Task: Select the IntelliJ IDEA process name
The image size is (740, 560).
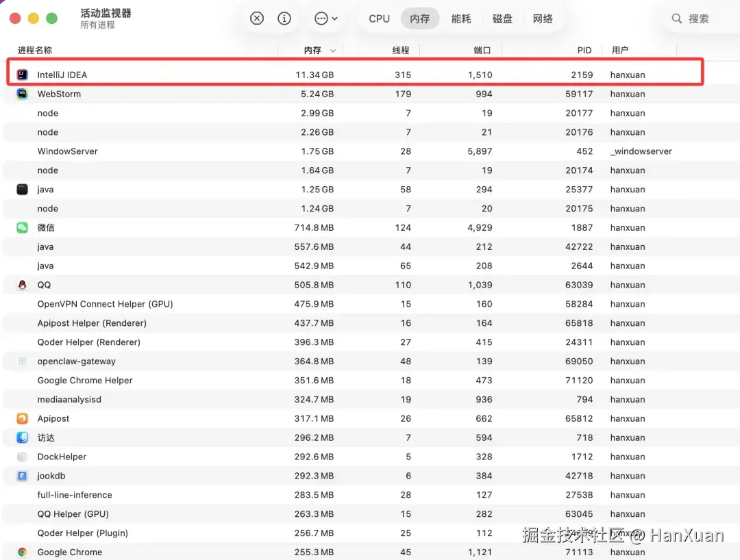Action: click(x=62, y=75)
